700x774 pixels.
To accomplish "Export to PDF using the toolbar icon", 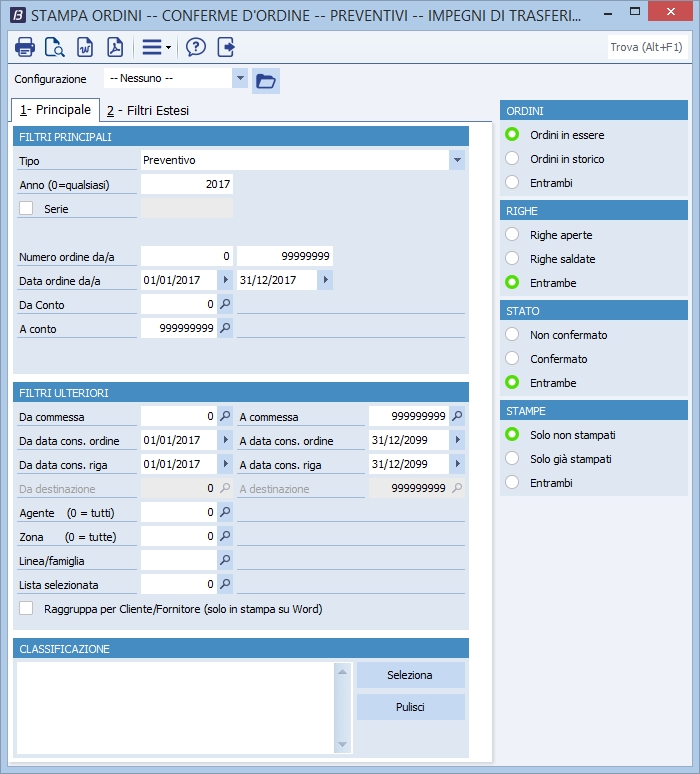I will (115, 47).
